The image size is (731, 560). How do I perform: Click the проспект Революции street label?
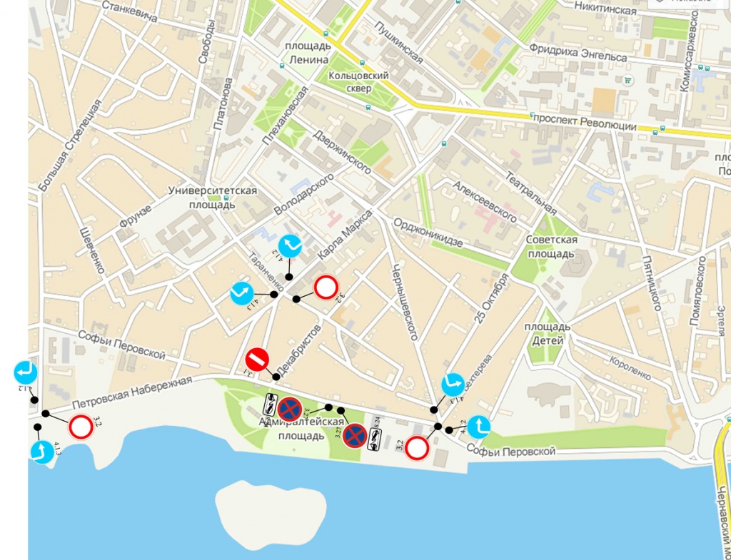pos(585,122)
